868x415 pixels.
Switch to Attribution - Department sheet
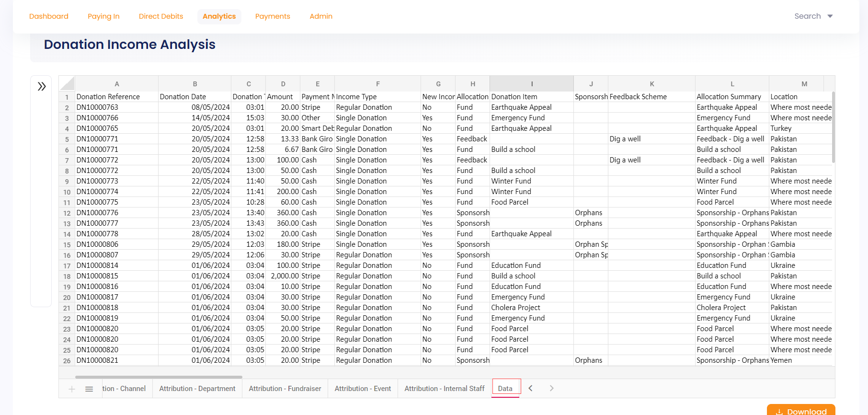(x=197, y=389)
